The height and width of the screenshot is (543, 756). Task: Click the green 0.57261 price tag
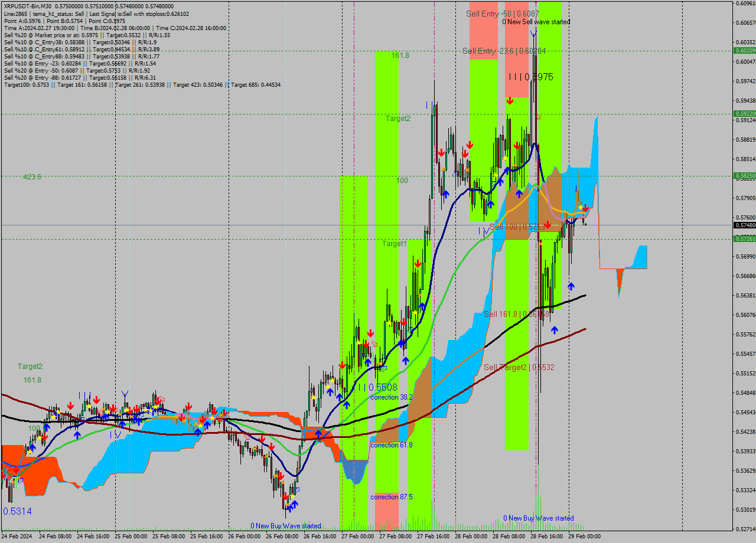pyautogui.click(x=744, y=239)
